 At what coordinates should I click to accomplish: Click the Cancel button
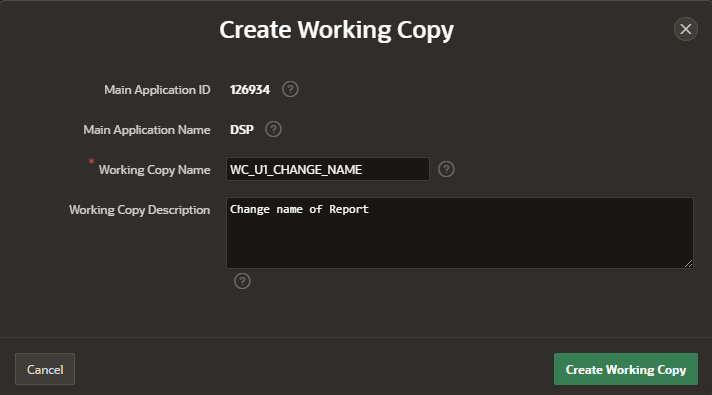45,369
